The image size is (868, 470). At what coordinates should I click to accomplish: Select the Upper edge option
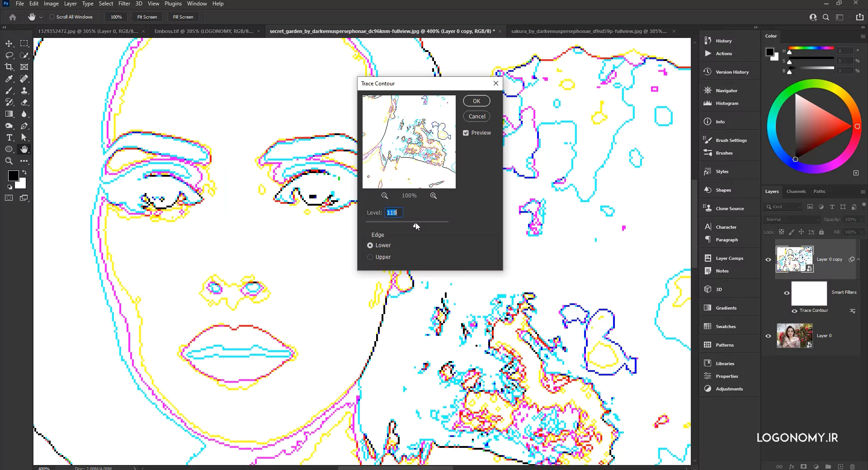[x=370, y=257]
